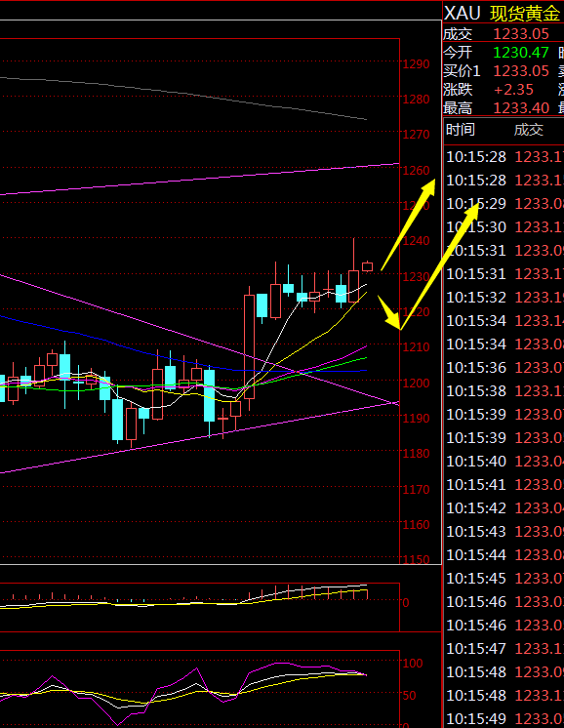Click the upward yellow arrow head

428,186
